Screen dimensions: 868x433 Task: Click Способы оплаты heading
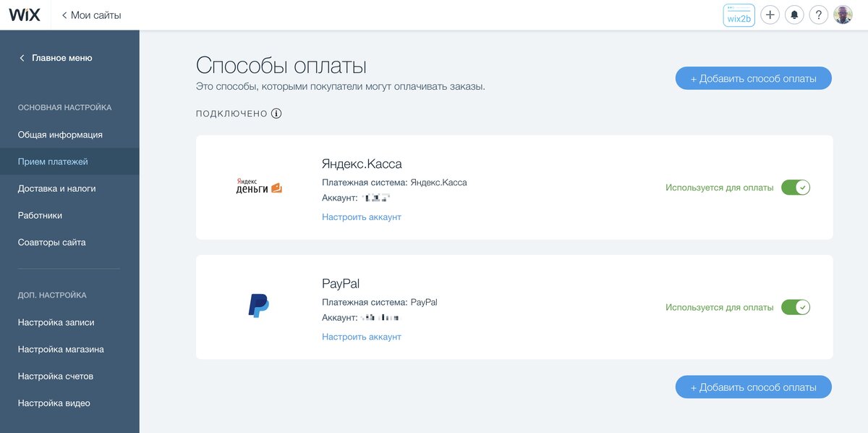281,66
